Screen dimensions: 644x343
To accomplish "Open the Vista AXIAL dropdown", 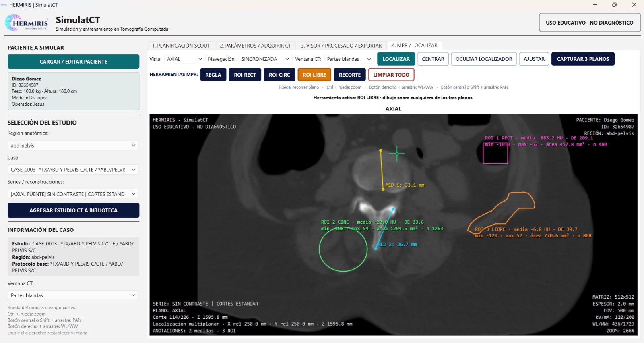I will click(185, 59).
